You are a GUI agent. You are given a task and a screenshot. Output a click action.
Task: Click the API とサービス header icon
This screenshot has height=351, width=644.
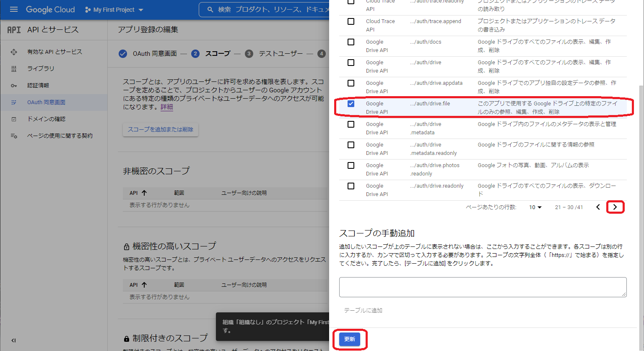(x=14, y=30)
